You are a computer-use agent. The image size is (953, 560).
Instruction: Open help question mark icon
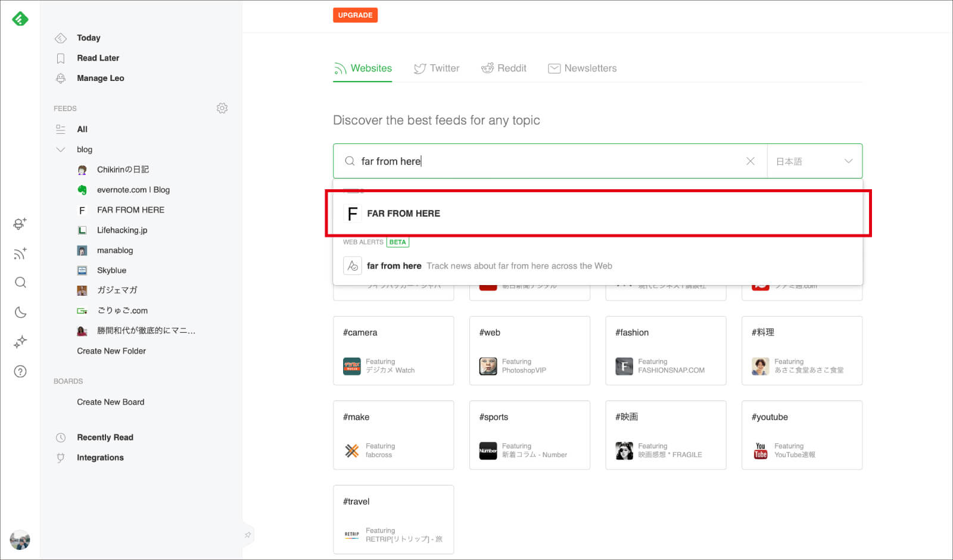click(20, 372)
